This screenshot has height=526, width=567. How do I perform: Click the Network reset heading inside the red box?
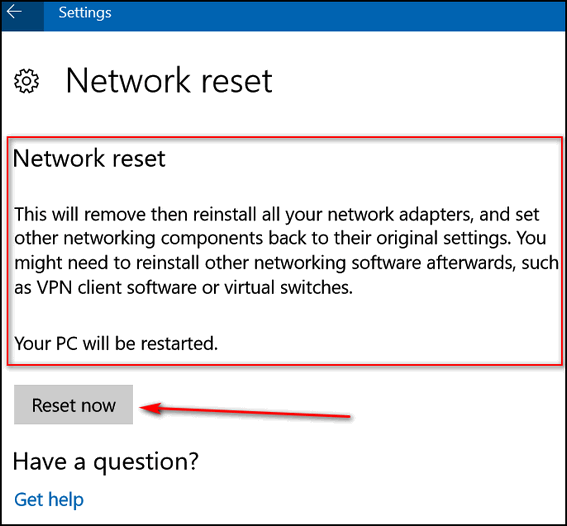(x=89, y=158)
